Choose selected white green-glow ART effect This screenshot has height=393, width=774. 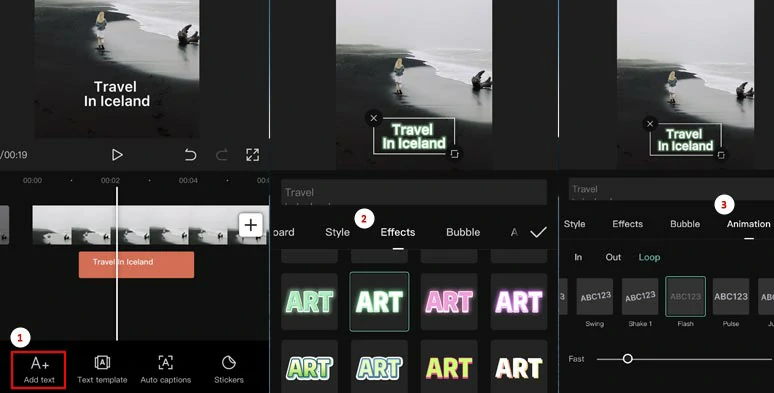(379, 302)
